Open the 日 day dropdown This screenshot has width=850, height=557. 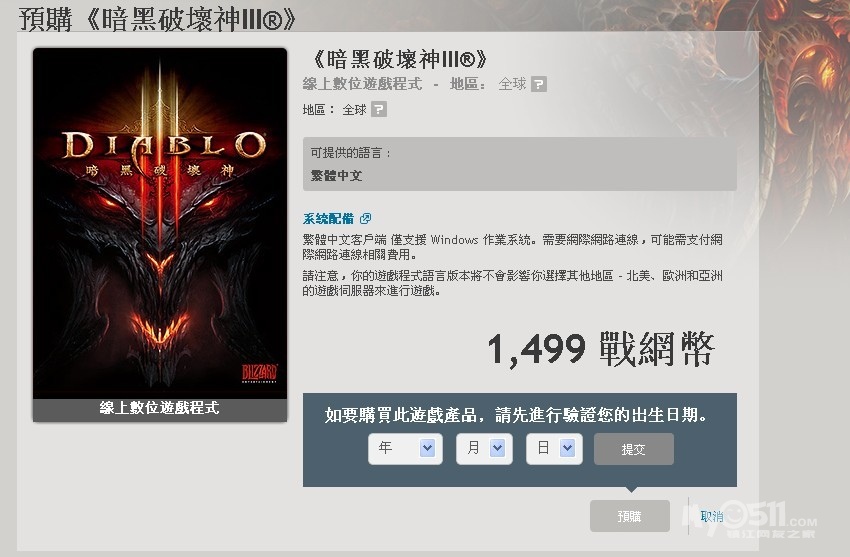pos(554,449)
